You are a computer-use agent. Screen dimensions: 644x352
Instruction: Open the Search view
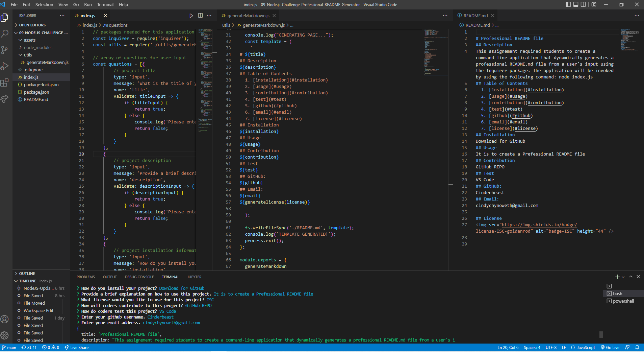click(5, 33)
